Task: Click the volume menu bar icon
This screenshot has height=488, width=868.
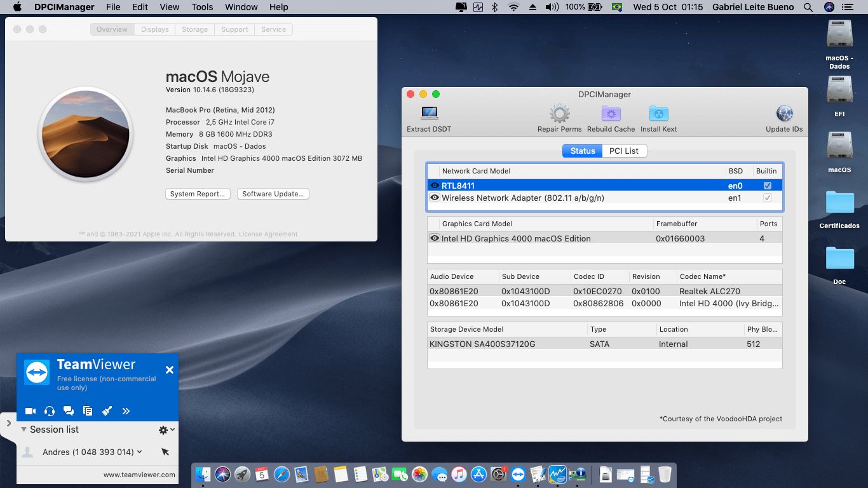Action: (552, 7)
